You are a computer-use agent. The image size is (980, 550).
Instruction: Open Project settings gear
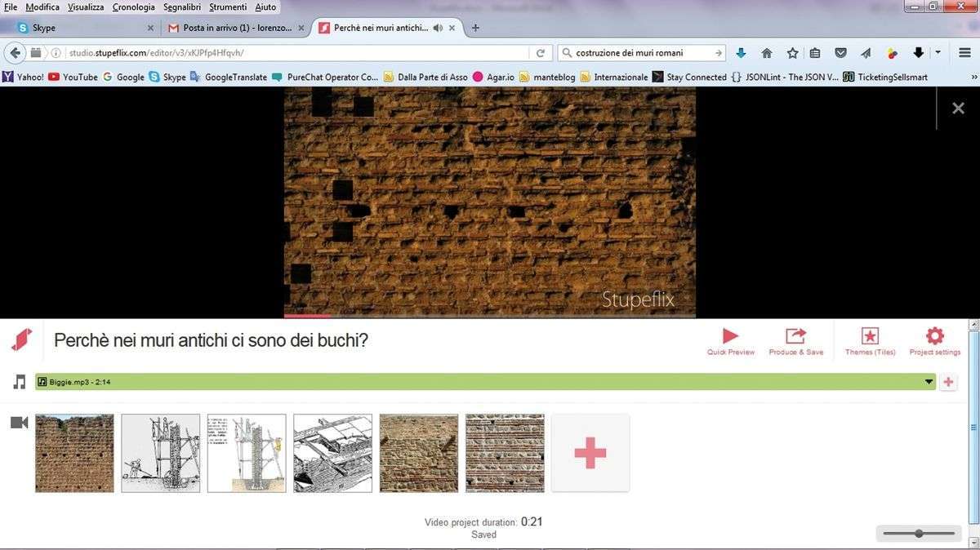click(x=934, y=336)
